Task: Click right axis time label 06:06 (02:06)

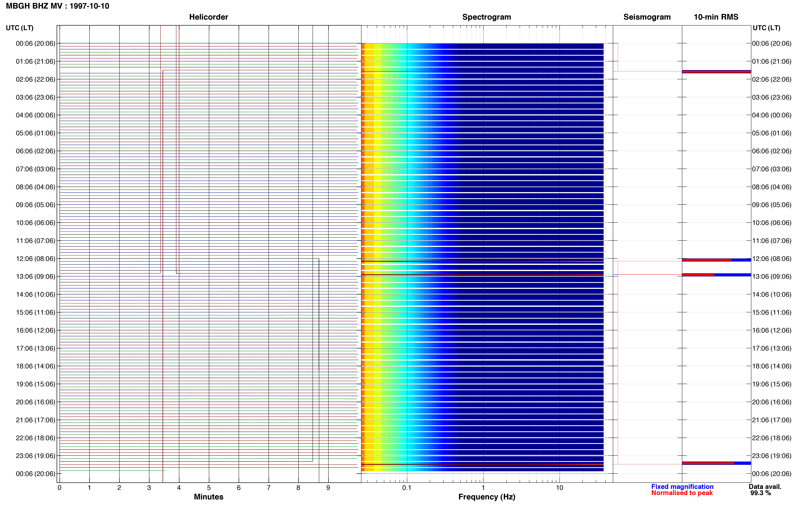Action: (x=772, y=151)
